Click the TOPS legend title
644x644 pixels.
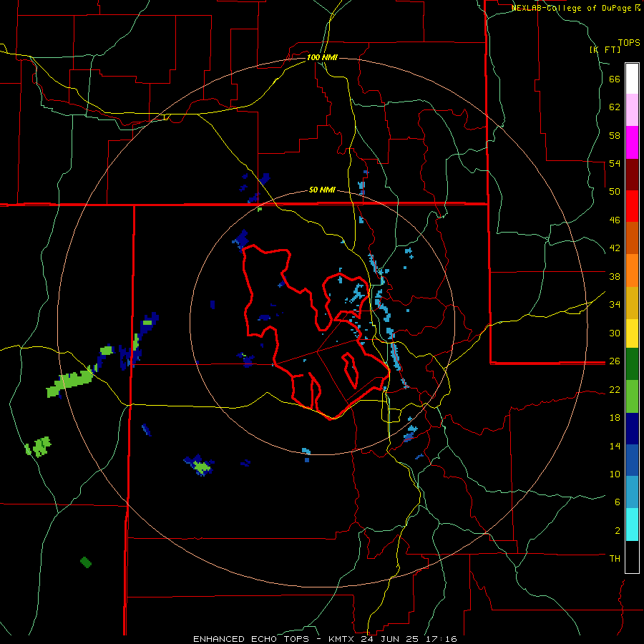pyautogui.click(x=629, y=42)
